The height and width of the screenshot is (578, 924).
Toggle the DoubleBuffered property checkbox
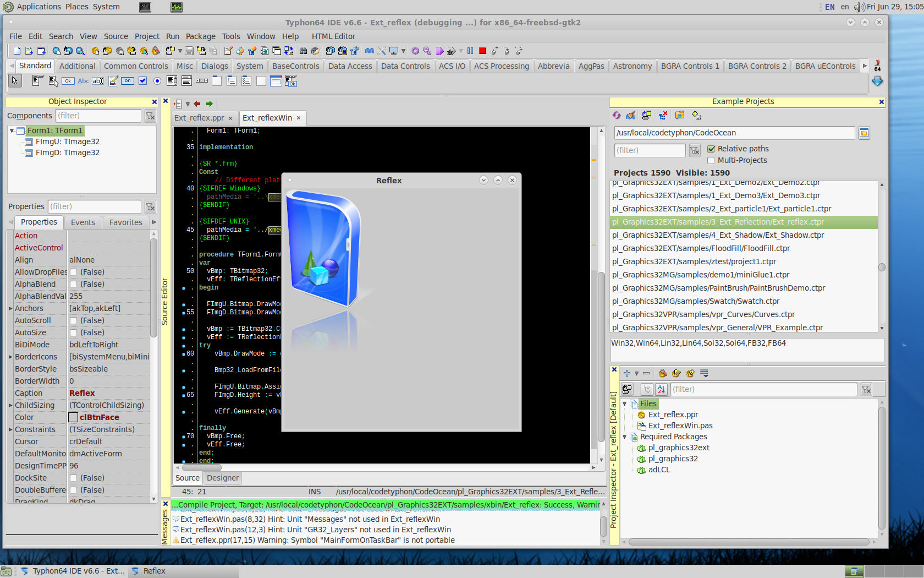coord(73,490)
